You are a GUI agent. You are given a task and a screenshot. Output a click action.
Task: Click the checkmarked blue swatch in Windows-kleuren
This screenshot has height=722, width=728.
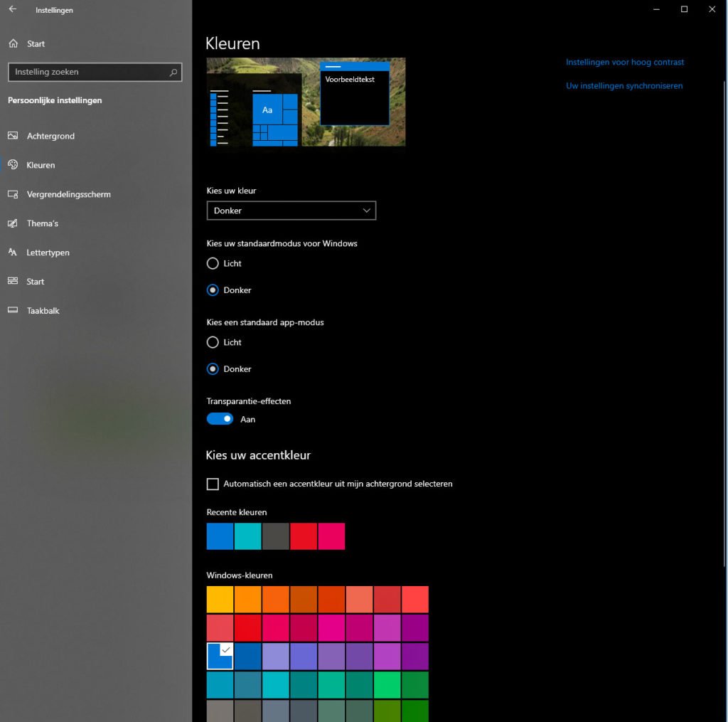click(220, 656)
